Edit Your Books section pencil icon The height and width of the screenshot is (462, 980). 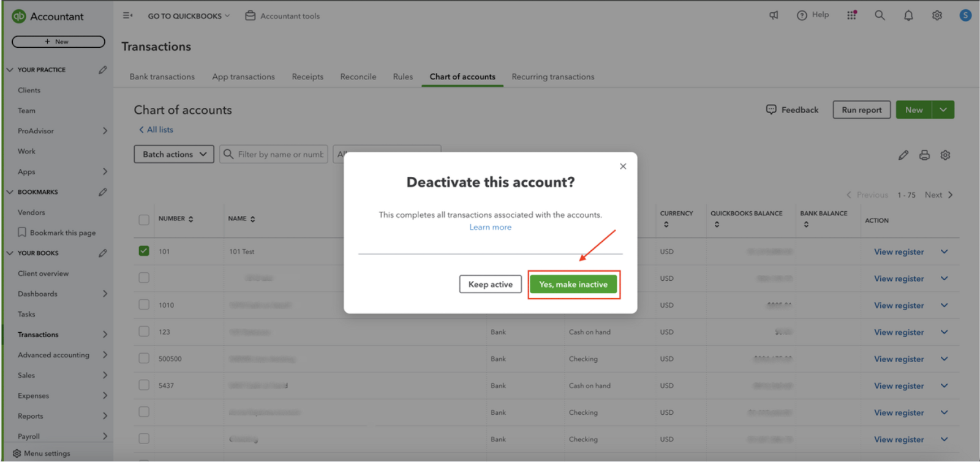tap(103, 253)
